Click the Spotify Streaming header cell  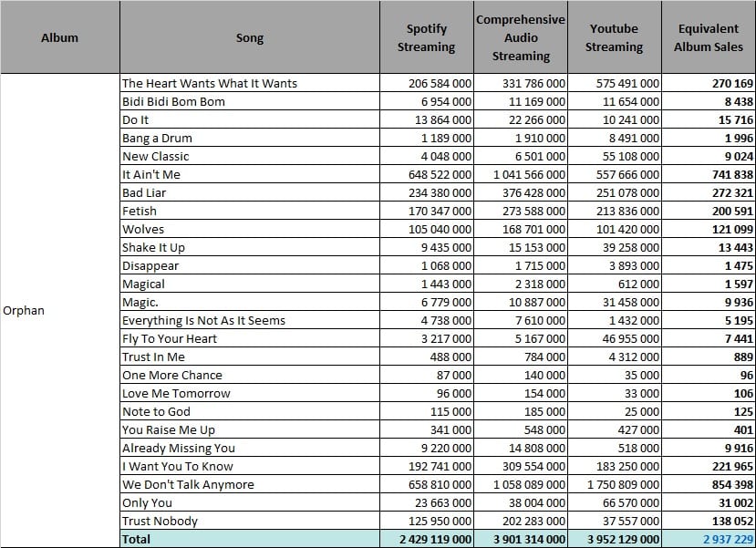[x=426, y=37]
